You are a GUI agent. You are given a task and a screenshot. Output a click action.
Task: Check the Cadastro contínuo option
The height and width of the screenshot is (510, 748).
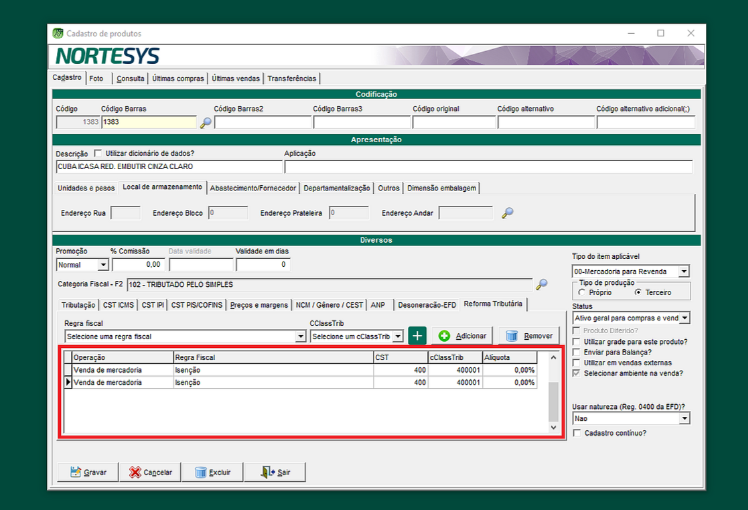578,433
